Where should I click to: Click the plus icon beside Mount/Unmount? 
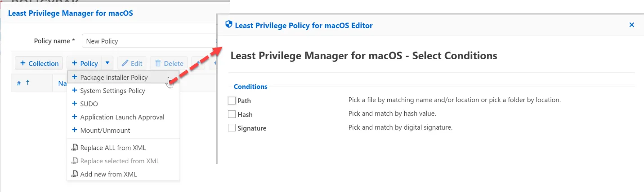(75, 130)
